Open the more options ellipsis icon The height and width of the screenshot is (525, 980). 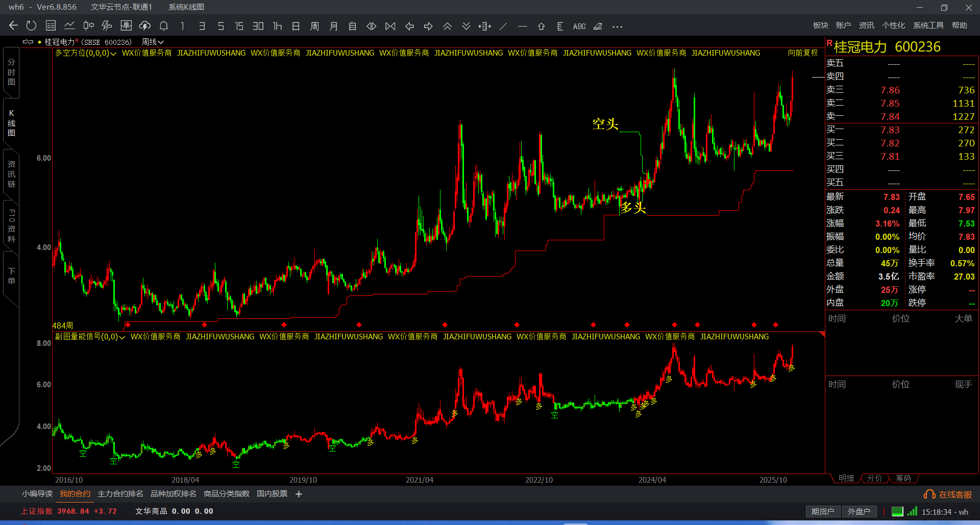[x=617, y=27]
